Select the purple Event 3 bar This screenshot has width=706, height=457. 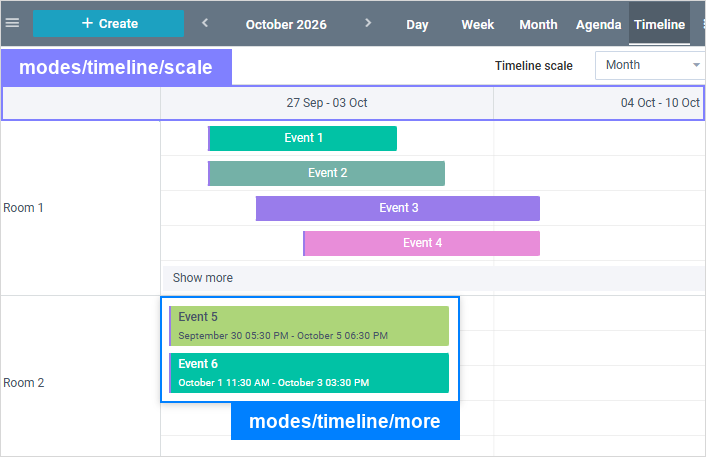pos(398,208)
